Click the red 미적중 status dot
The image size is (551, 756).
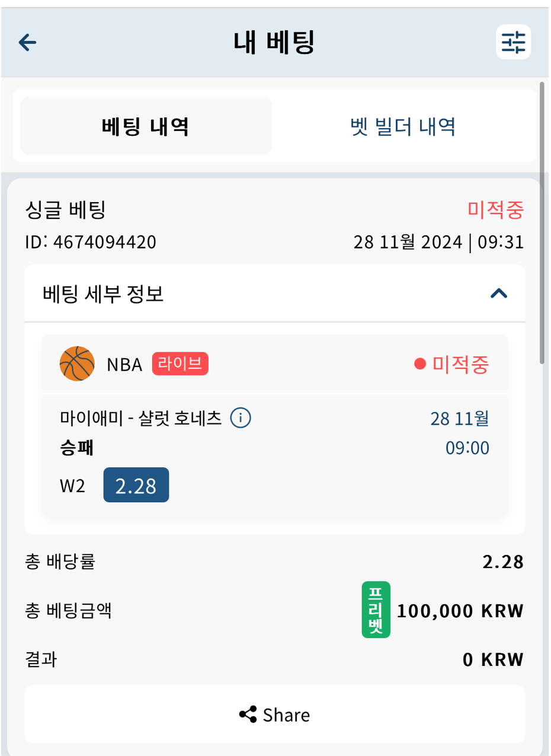click(420, 364)
